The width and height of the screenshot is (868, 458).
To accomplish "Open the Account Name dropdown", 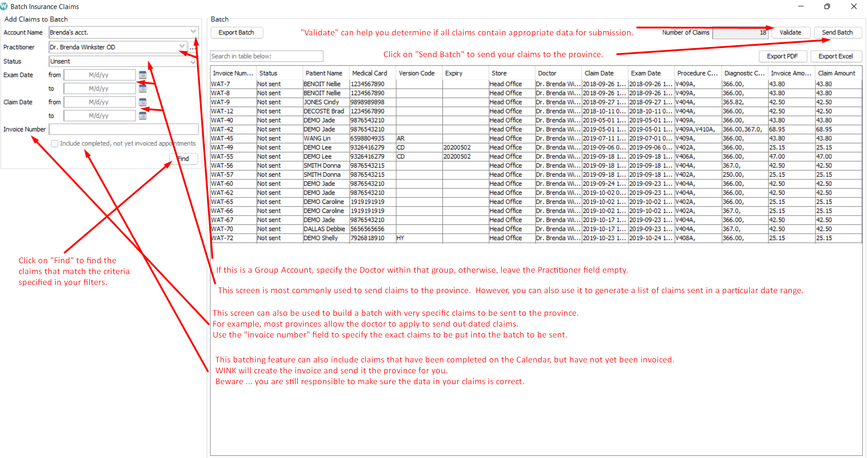I will tap(194, 32).
